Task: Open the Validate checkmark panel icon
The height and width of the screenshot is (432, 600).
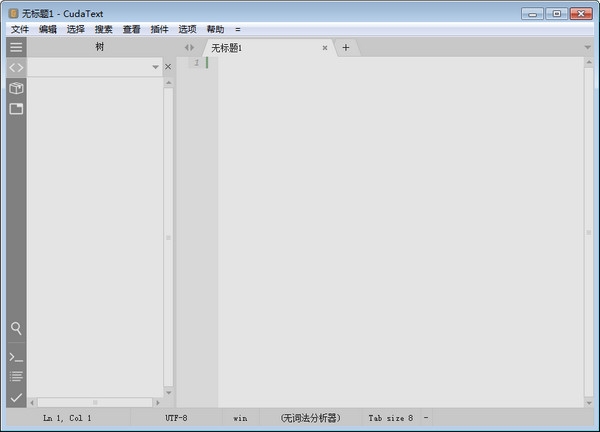Action: pyautogui.click(x=16, y=398)
